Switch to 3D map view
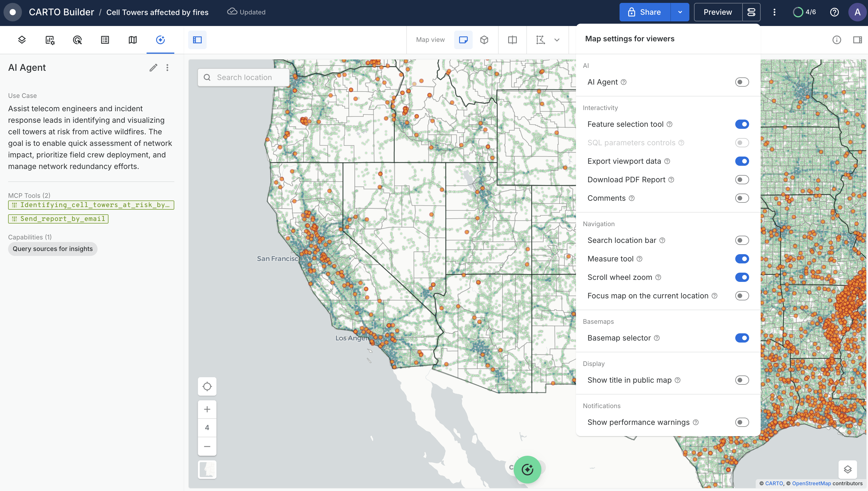Screen dimensions: 868x491 click(x=484, y=40)
